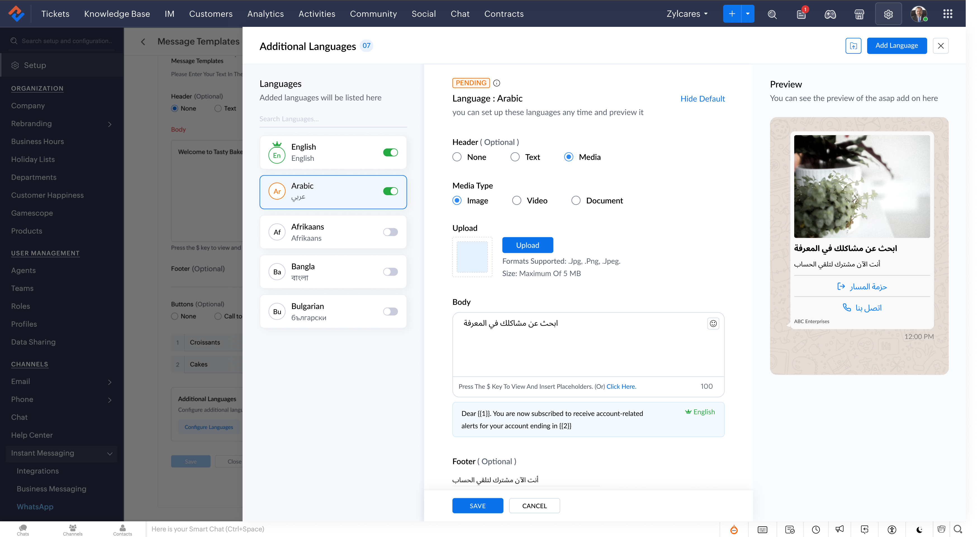Click the CANCEL button
This screenshot has height=537, width=980.
point(534,506)
